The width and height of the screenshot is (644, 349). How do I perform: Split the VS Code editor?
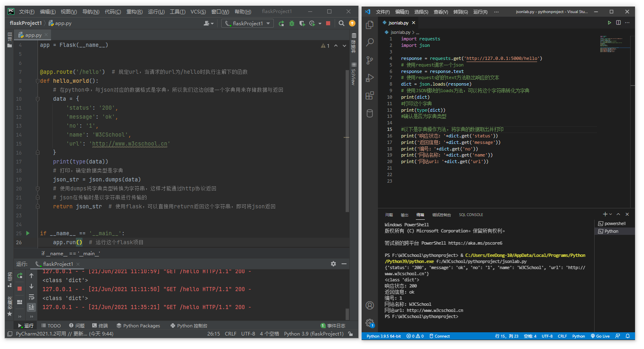point(618,23)
